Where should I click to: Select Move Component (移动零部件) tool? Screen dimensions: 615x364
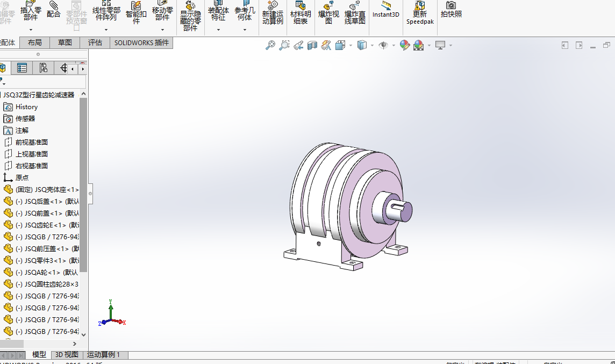[x=162, y=11]
